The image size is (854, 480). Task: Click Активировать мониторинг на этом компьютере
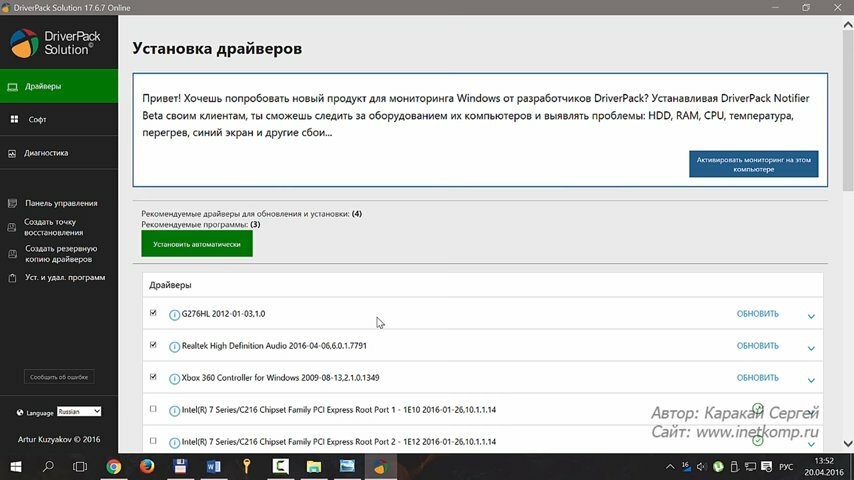753,164
